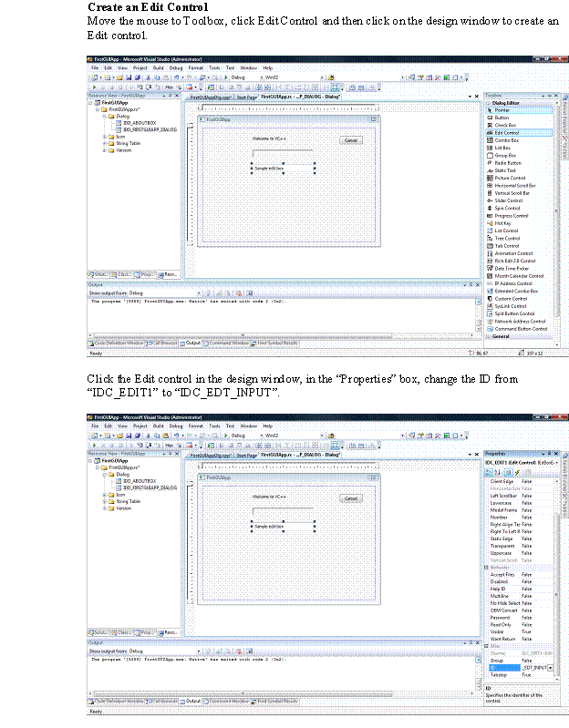Screen dimensions: 569x728
Task: Expand the General section in the Toolbox
Action: pos(489,336)
